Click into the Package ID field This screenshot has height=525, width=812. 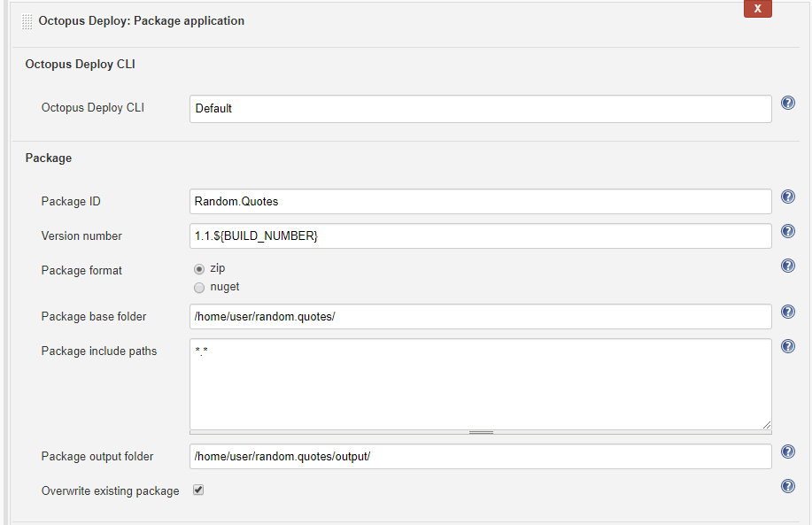coord(480,202)
